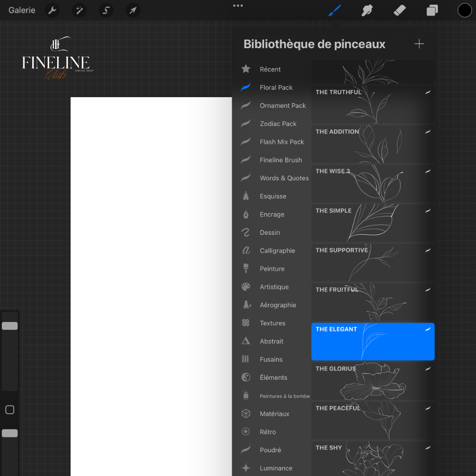Activate the Selection S-shaped tool
Viewport: 476px width, 476px height.
(x=106, y=10)
